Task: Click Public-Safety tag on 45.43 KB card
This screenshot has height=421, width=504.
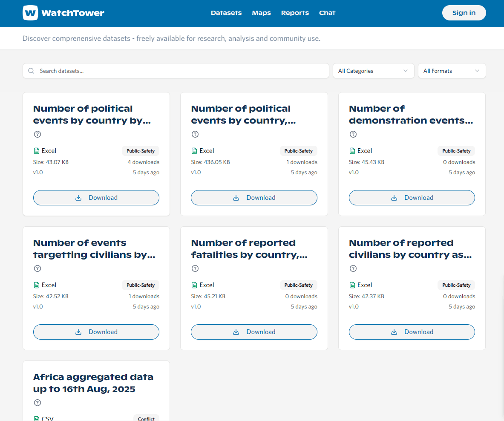Action: [x=456, y=151]
